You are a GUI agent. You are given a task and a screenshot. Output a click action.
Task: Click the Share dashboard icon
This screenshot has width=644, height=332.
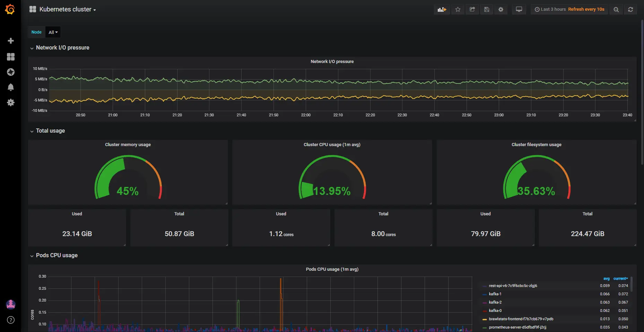(472, 9)
